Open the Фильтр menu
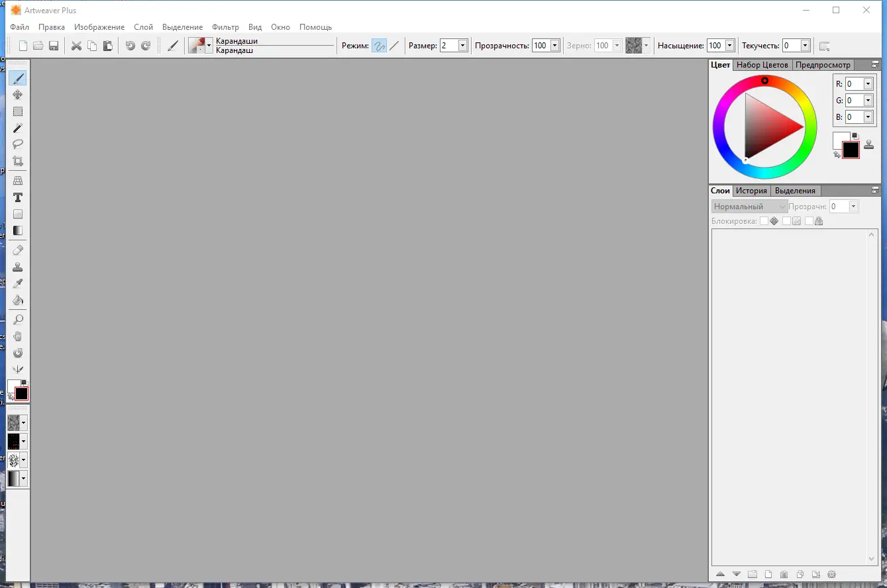Image resolution: width=887 pixels, height=588 pixels. pos(225,27)
